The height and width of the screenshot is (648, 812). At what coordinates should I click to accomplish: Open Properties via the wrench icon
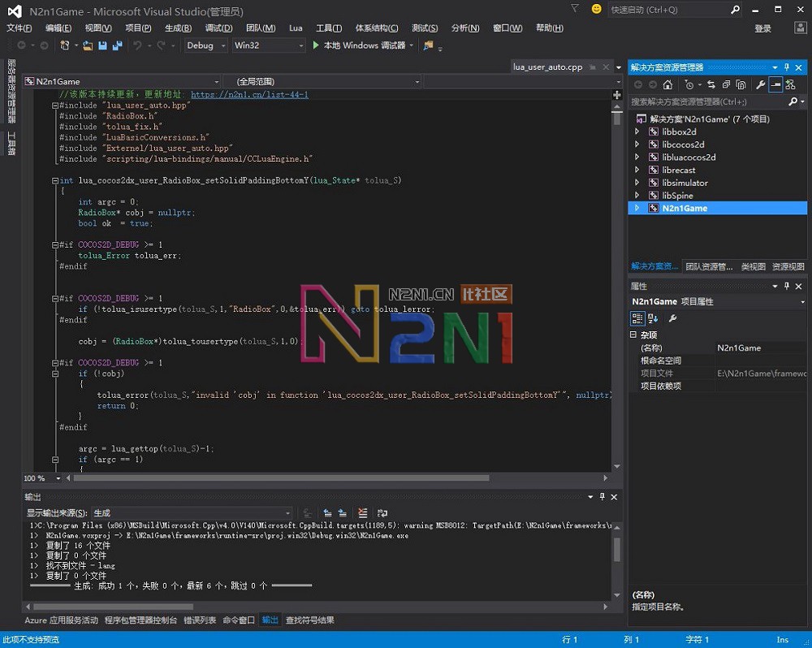click(x=760, y=84)
